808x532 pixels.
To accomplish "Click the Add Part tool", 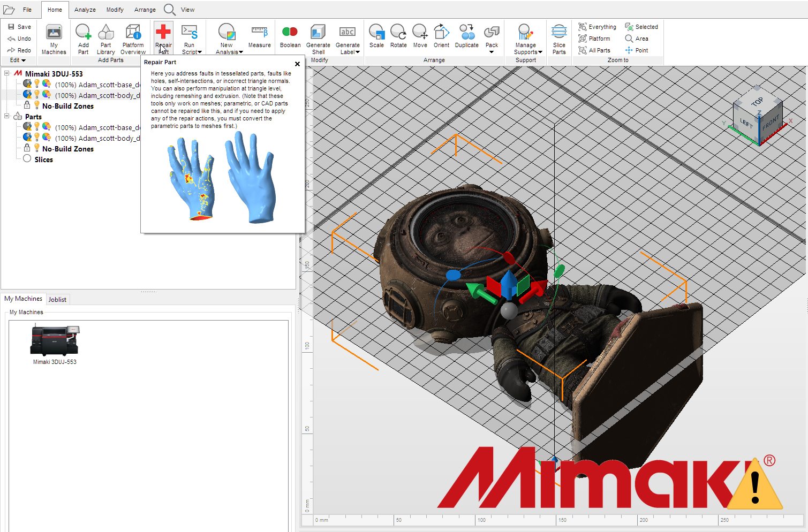I will pyautogui.click(x=83, y=39).
